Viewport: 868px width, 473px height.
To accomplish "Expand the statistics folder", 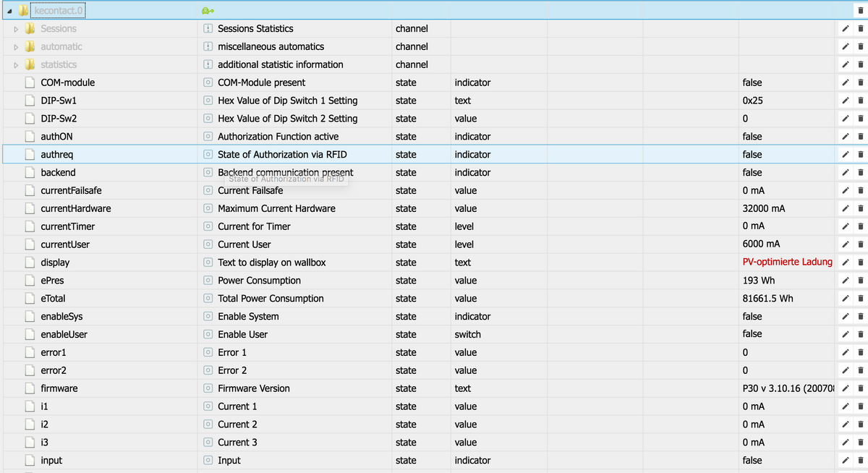I will [x=17, y=65].
